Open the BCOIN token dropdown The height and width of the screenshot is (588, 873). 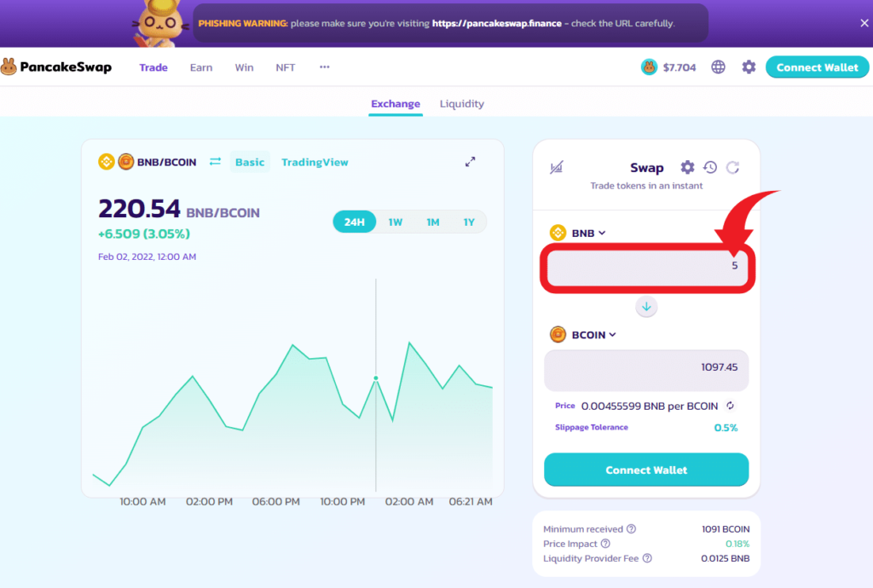(583, 334)
